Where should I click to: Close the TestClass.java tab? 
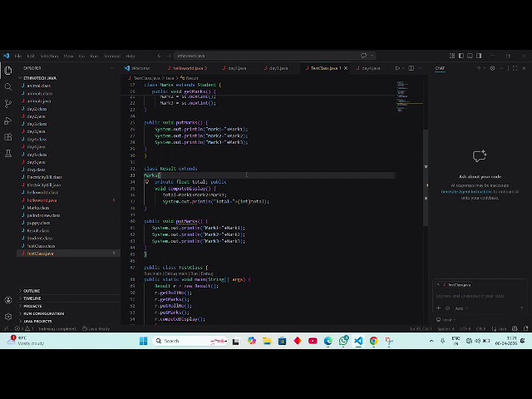[x=346, y=68]
